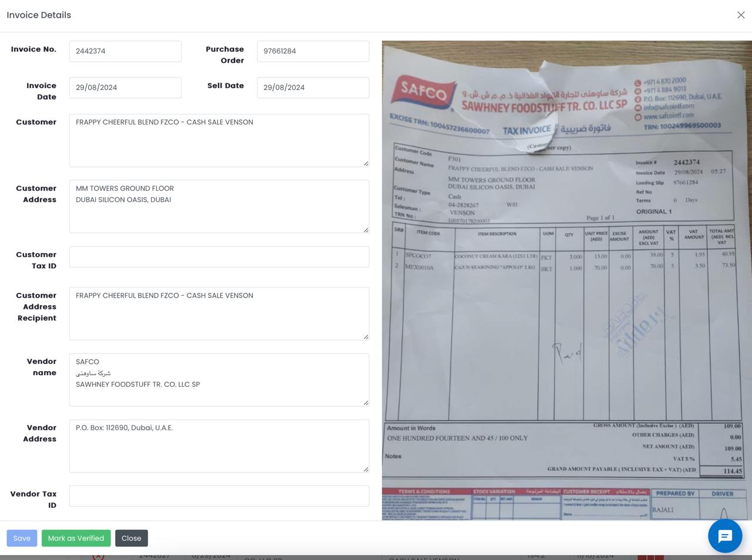Screen dimensions: 752x560
Task: Grab the Customer text area resize handle
Action: (366, 163)
